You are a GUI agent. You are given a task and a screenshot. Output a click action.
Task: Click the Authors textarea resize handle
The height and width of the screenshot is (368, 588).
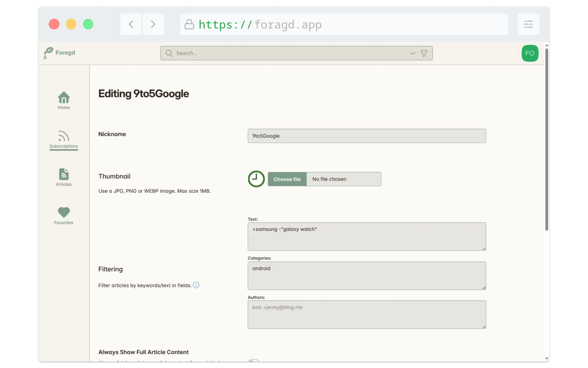[484, 327]
